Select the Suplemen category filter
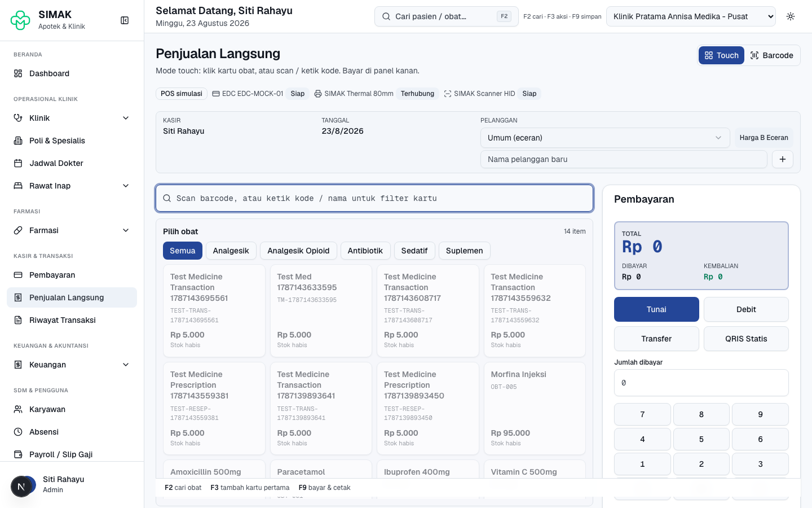Image resolution: width=812 pixels, height=508 pixels. (x=464, y=251)
